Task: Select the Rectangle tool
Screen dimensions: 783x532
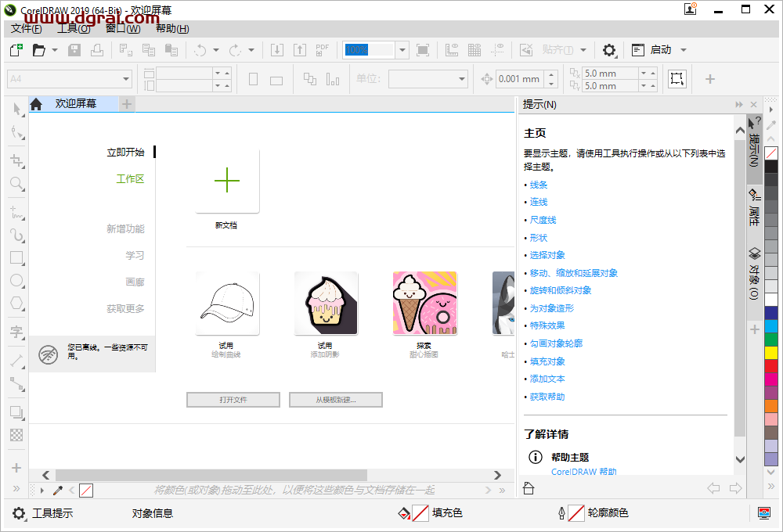Action: [x=17, y=258]
